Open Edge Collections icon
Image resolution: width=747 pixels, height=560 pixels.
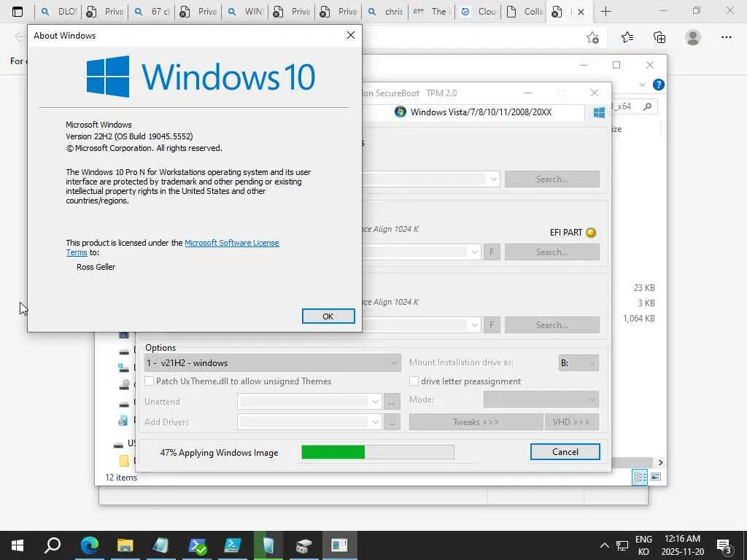[x=659, y=37]
